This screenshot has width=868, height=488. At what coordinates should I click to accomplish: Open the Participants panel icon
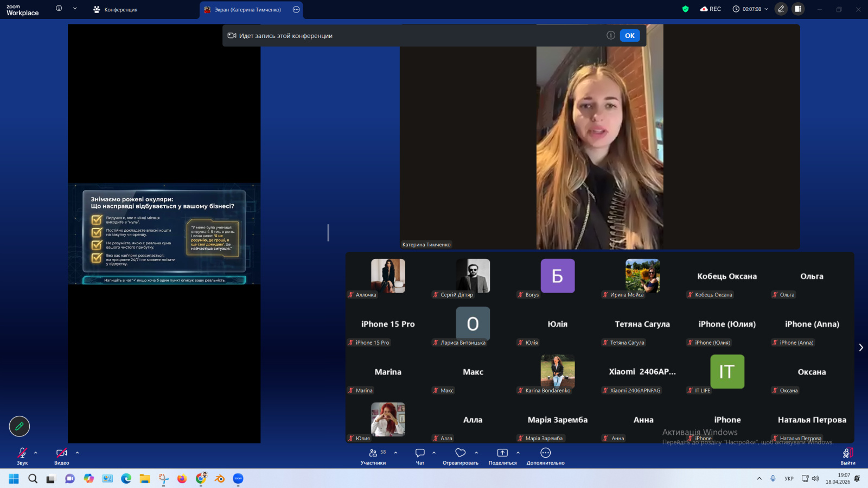(x=373, y=453)
